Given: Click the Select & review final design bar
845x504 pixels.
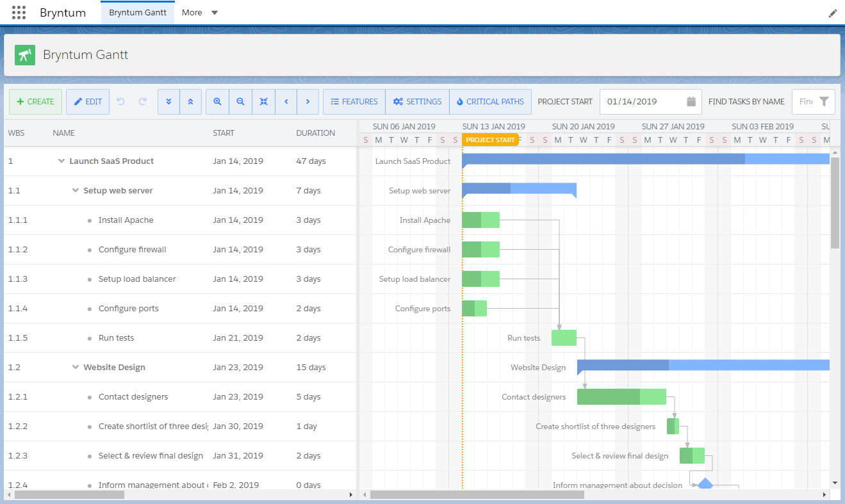Looking at the screenshot, I should [692, 456].
